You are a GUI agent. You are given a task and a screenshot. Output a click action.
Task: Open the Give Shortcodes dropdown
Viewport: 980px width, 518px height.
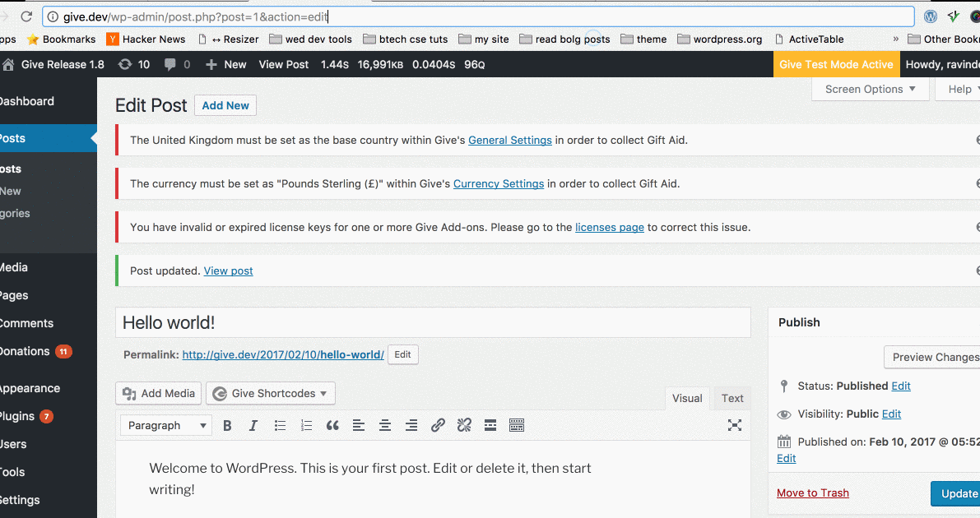[x=270, y=393]
